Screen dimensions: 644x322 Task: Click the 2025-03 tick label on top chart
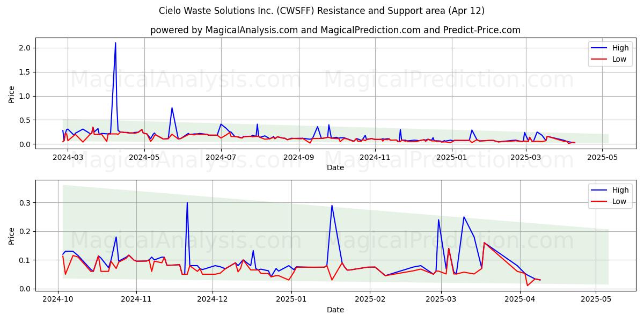pos(525,157)
